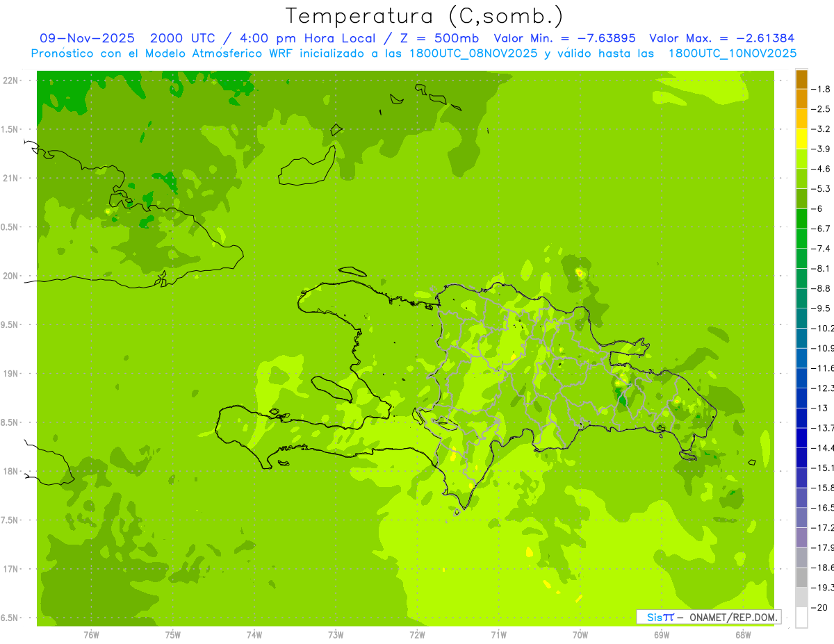Click the '-10.9' colorbar value
Image resolution: width=834 pixels, height=644 pixels.
click(823, 348)
